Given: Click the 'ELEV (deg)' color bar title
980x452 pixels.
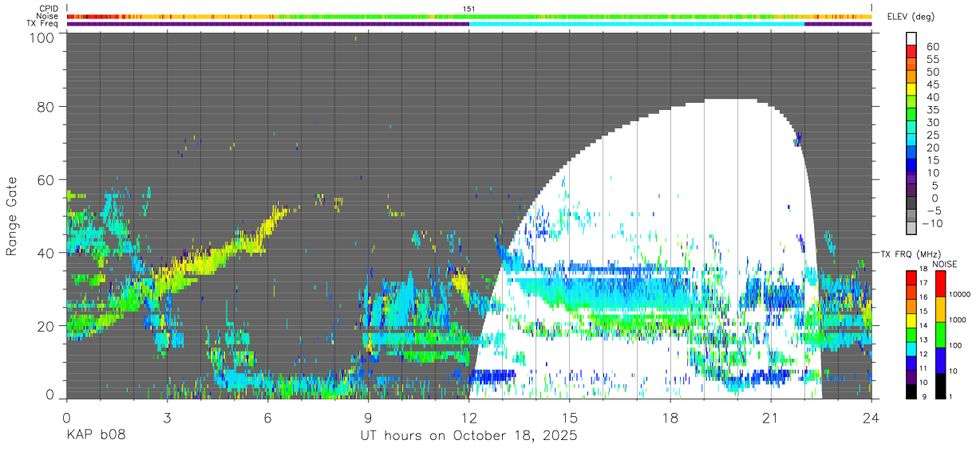Looking at the screenshot, I should click(911, 16).
